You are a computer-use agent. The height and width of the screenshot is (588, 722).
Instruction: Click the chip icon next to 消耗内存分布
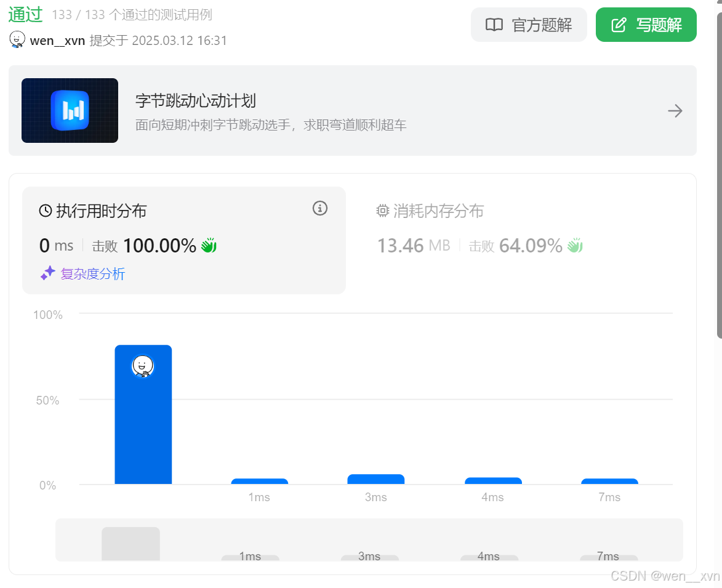[x=383, y=211]
